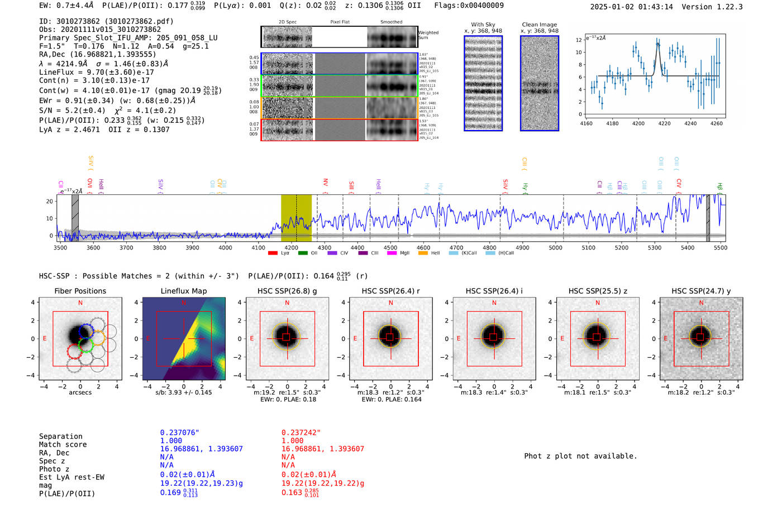Click the green fiber circle in Fiber Positions
The image size is (782, 532).
[85, 346]
